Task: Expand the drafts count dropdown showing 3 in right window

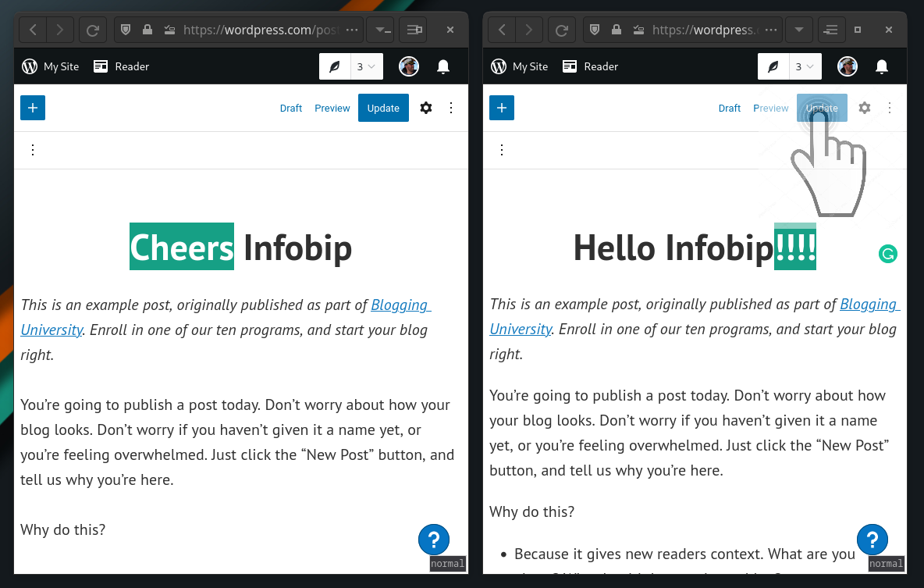Action: [805, 66]
